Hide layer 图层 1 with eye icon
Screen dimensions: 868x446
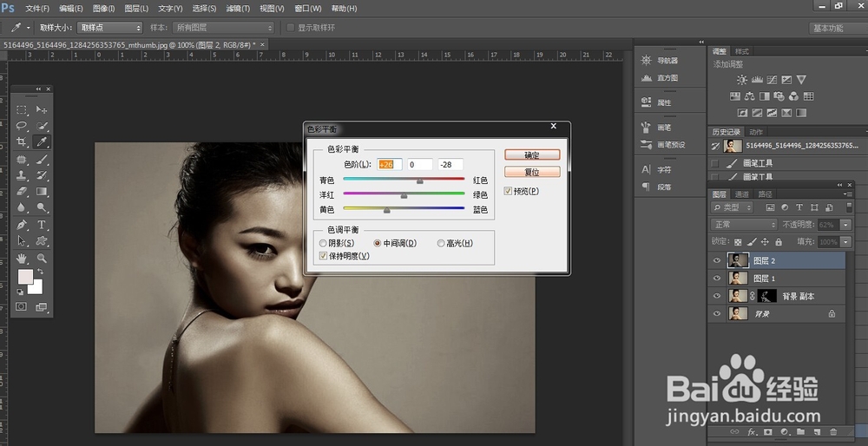pyautogui.click(x=717, y=278)
